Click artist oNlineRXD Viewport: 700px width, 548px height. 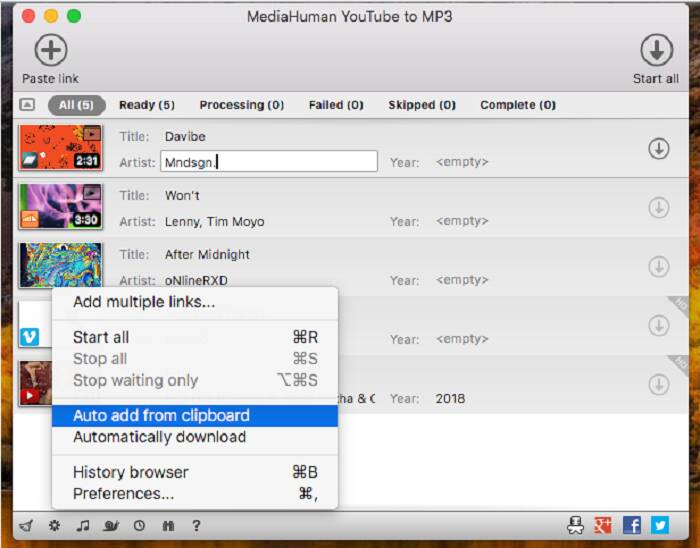pyautogui.click(x=196, y=281)
